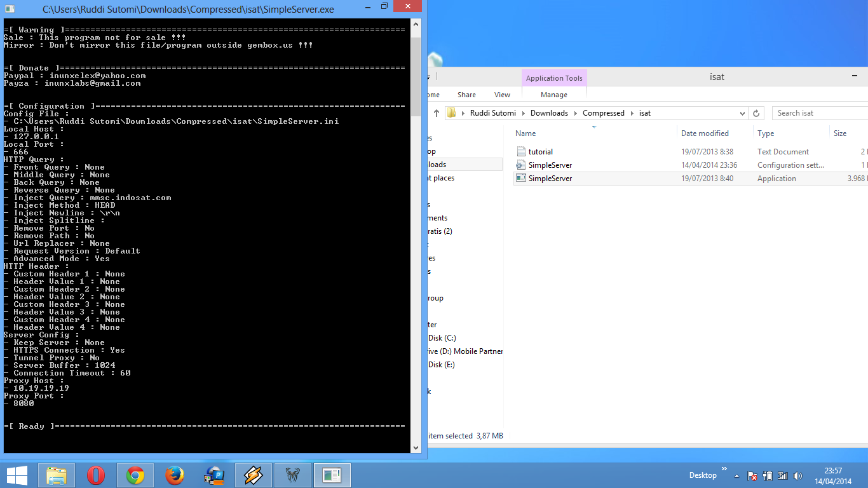Screen dimensions: 868x488
Task: Open the volume speaker tray icon
Action: pos(797,475)
